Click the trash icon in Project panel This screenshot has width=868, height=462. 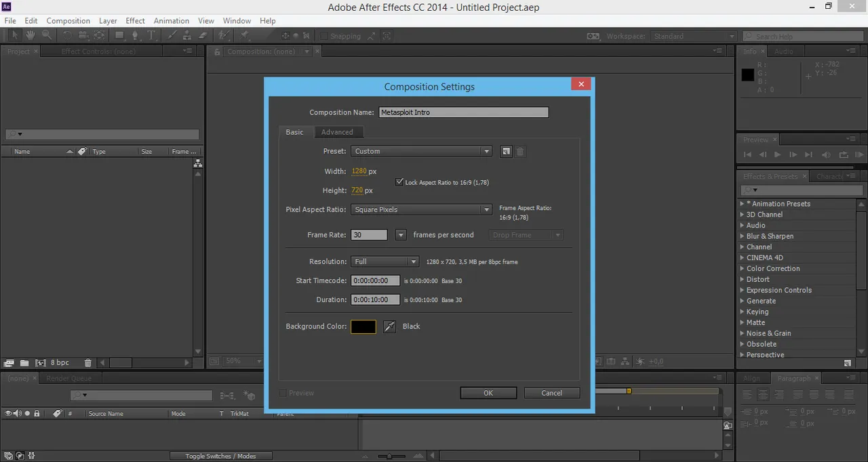pos(87,363)
